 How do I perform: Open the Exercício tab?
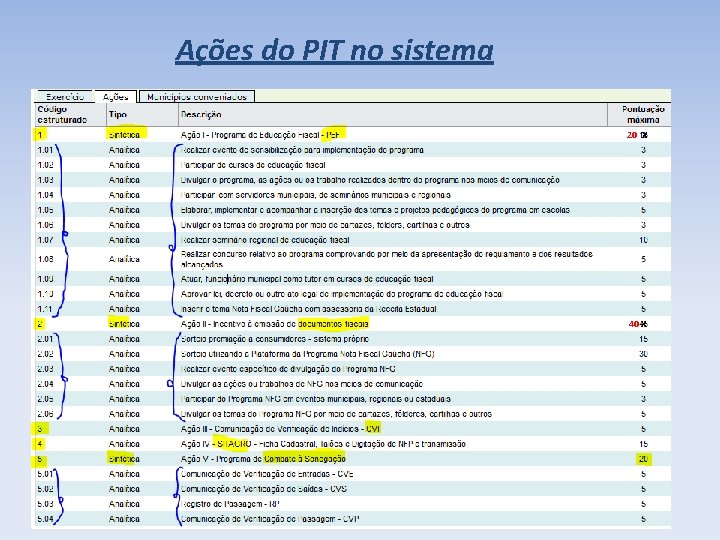point(65,96)
